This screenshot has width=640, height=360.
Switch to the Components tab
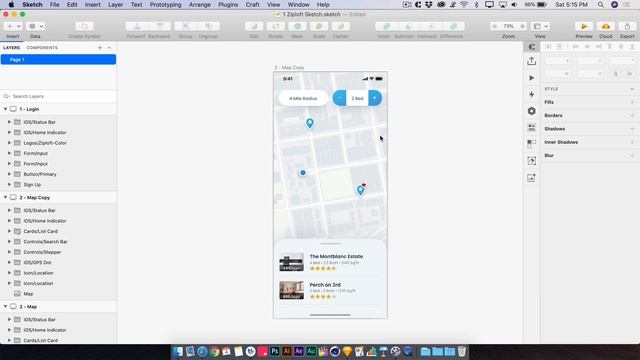42,48
